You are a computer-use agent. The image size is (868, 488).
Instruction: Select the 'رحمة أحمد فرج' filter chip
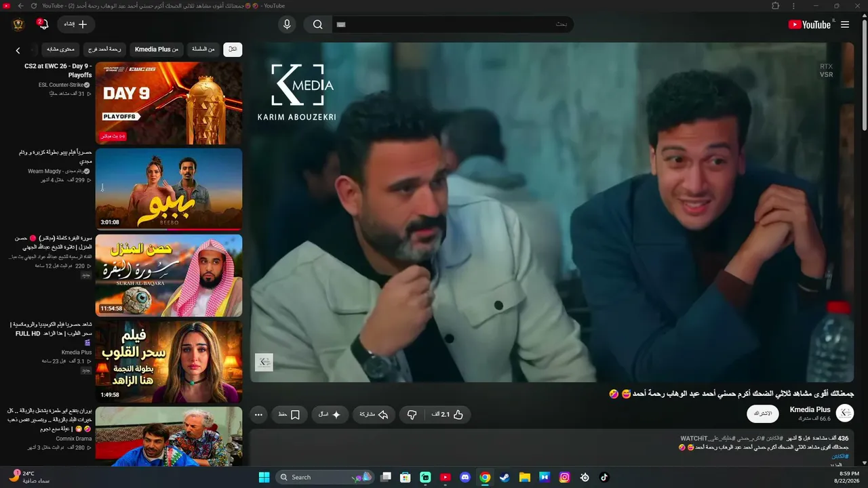point(105,49)
